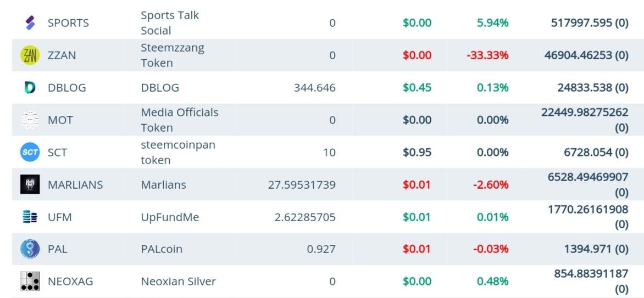This screenshot has height=298, width=644.
Task: Select the UpFundMe token name
Action: (x=170, y=217)
